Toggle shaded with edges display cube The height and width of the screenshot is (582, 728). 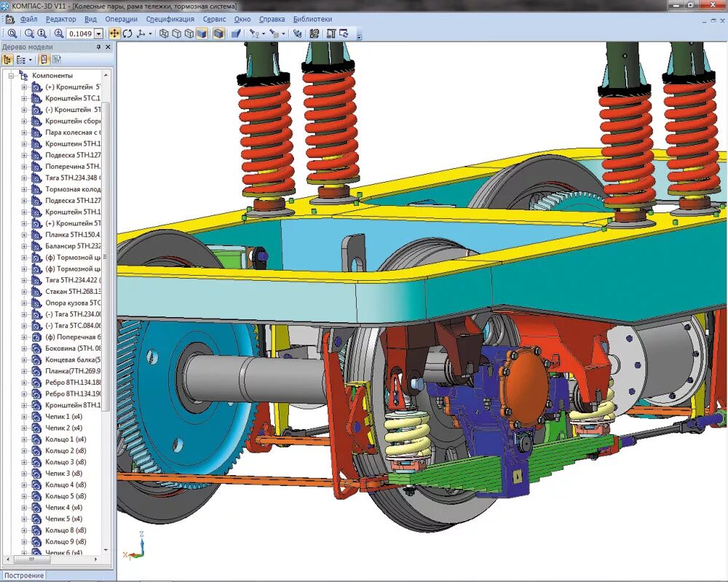click(218, 33)
